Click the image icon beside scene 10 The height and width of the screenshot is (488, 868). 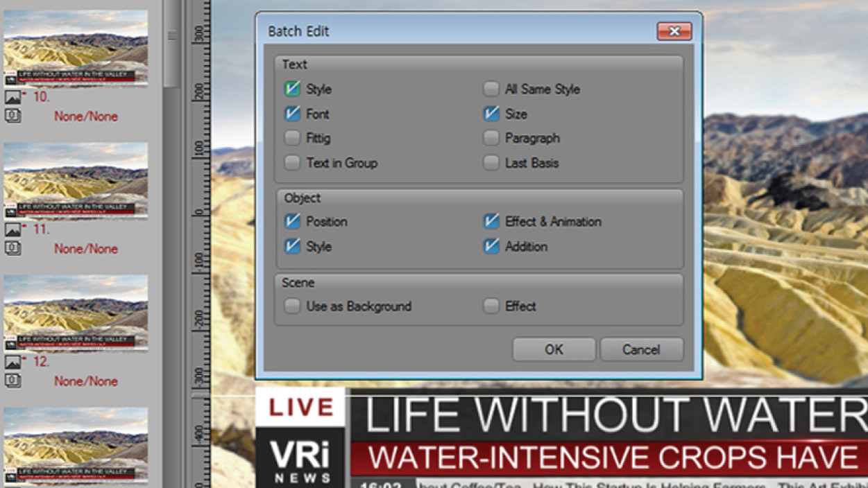click(12, 97)
